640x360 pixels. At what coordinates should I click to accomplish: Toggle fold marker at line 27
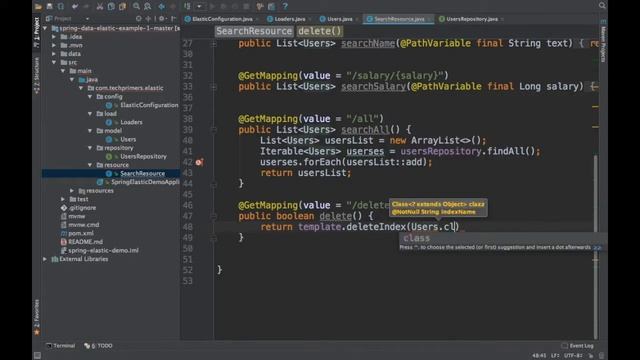tap(213, 43)
